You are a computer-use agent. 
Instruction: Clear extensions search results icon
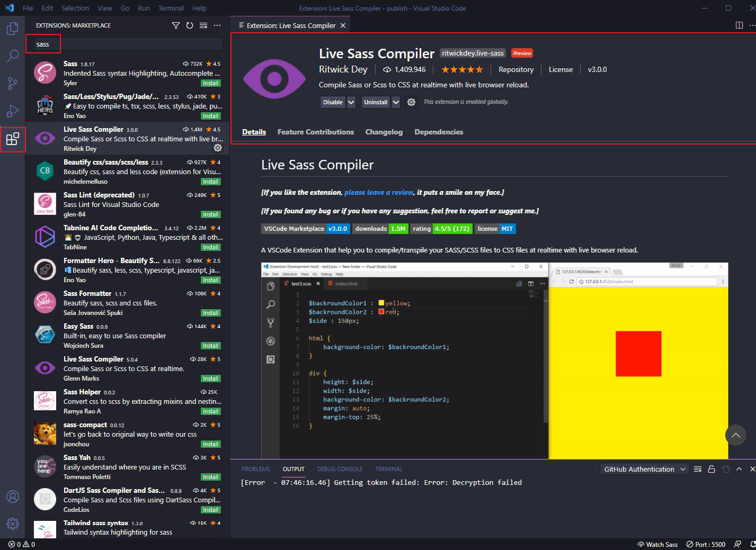203,25
